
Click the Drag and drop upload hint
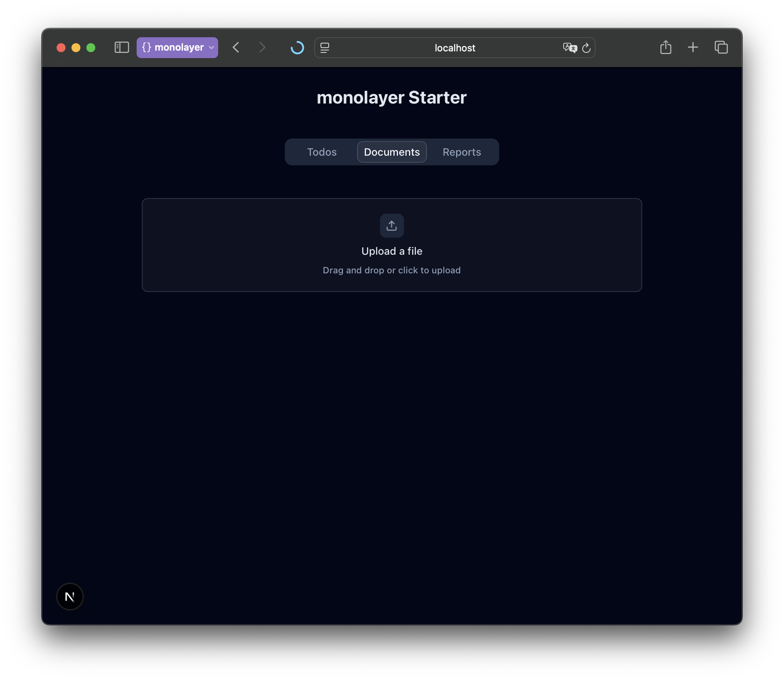tap(392, 270)
